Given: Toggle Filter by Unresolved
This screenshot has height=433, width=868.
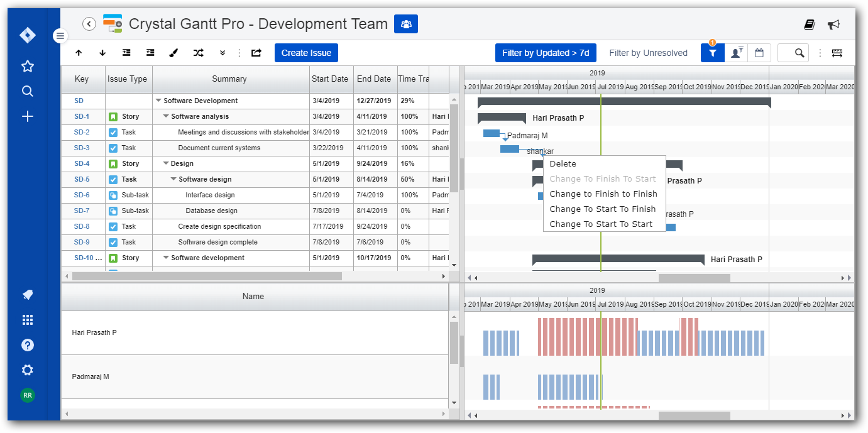Looking at the screenshot, I should [x=649, y=53].
